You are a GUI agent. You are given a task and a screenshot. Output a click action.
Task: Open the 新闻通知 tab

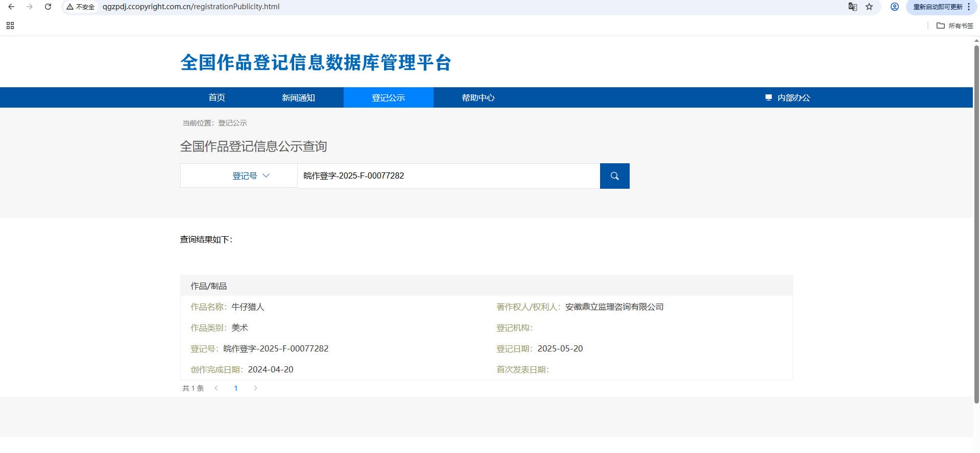point(298,97)
